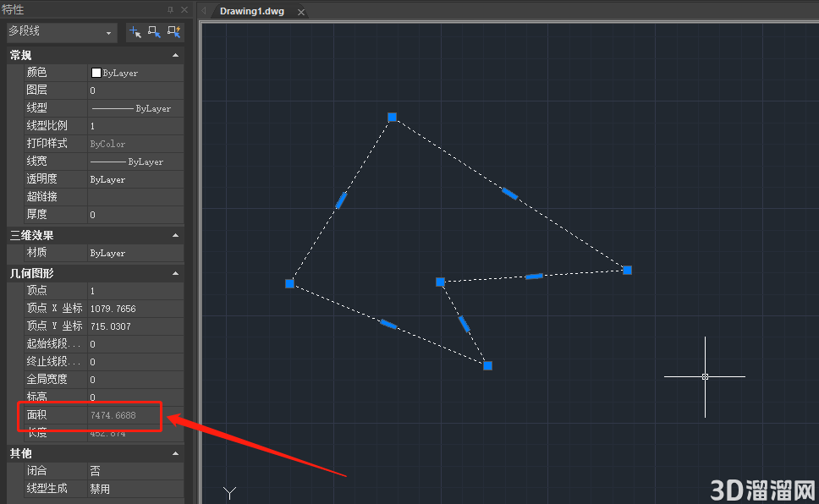Viewport: 819px width, 504px height.
Task: Edit the 终止线段 width value
Action: [x=135, y=362]
